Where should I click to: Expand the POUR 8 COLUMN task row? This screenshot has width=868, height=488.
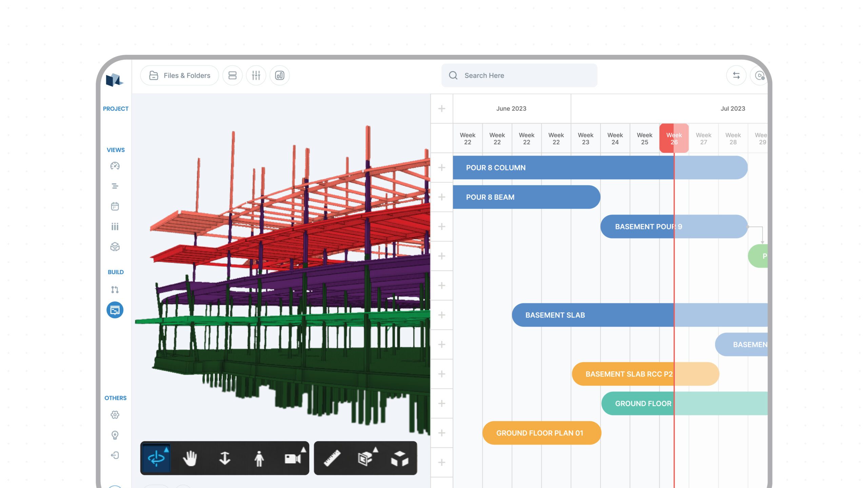tap(442, 167)
